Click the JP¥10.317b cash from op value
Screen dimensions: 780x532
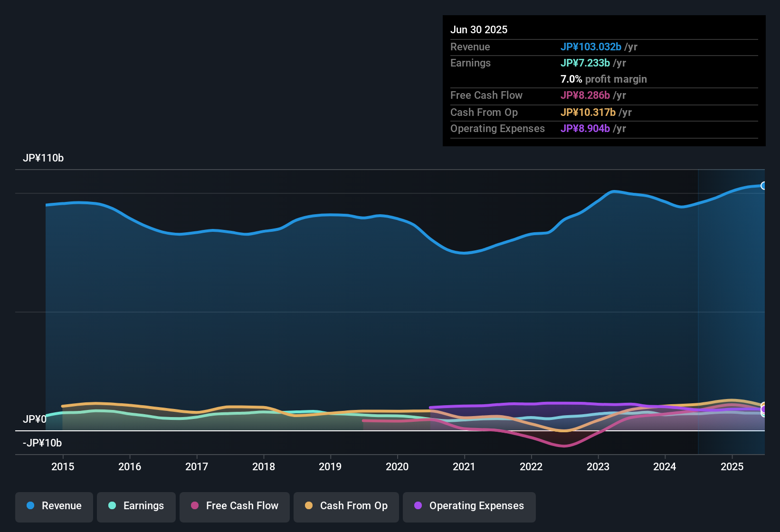(588, 112)
